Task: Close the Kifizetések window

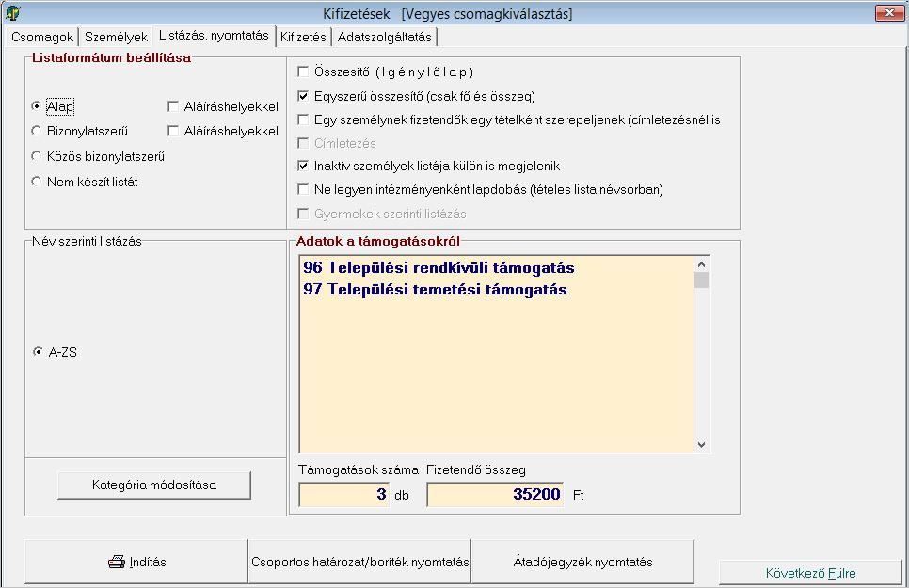Action: tap(889, 12)
